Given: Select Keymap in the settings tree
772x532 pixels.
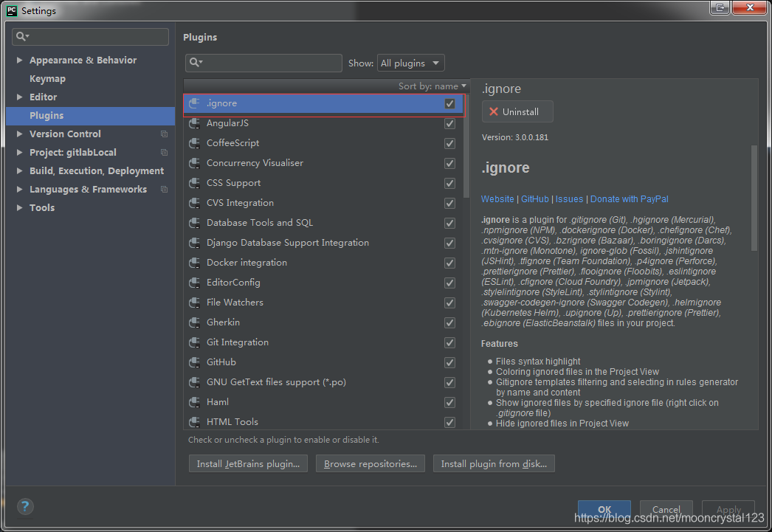Looking at the screenshot, I should pyautogui.click(x=47, y=79).
